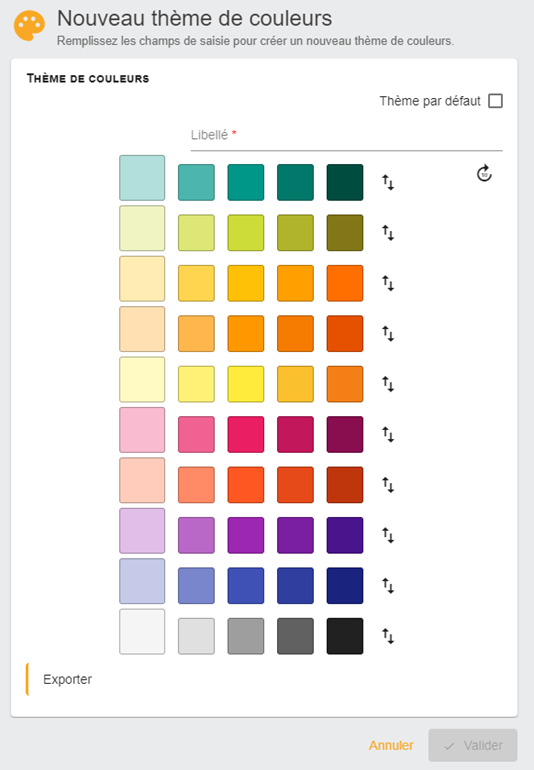Click the swap arrows icon on olive-green row
This screenshot has height=770, width=534.
[x=388, y=233]
